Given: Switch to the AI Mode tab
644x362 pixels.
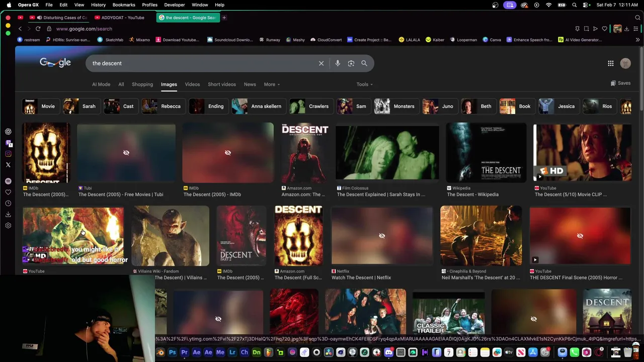Looking at the screenshot, I should point(101,84).
